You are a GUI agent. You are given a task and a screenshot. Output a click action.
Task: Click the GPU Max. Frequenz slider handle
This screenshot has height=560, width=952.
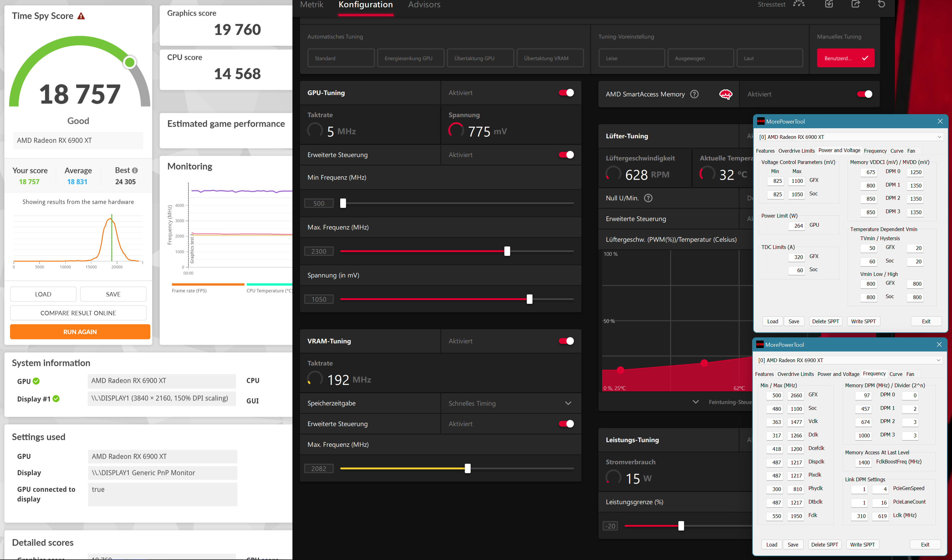click(x=507, y=251)
